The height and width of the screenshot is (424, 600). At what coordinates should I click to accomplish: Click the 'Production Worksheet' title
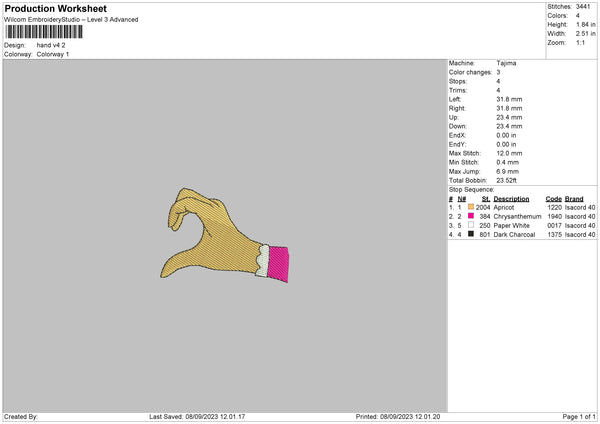(55, 8)
